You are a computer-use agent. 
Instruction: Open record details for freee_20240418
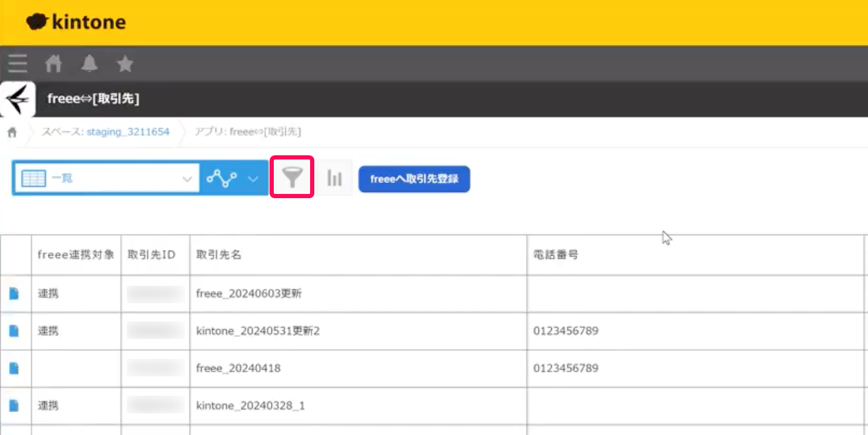(x=14, y=368)
